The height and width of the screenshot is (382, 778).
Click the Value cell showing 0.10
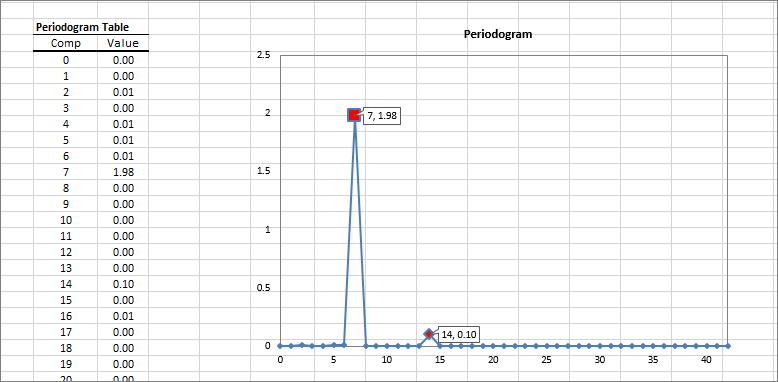[123, 284]
